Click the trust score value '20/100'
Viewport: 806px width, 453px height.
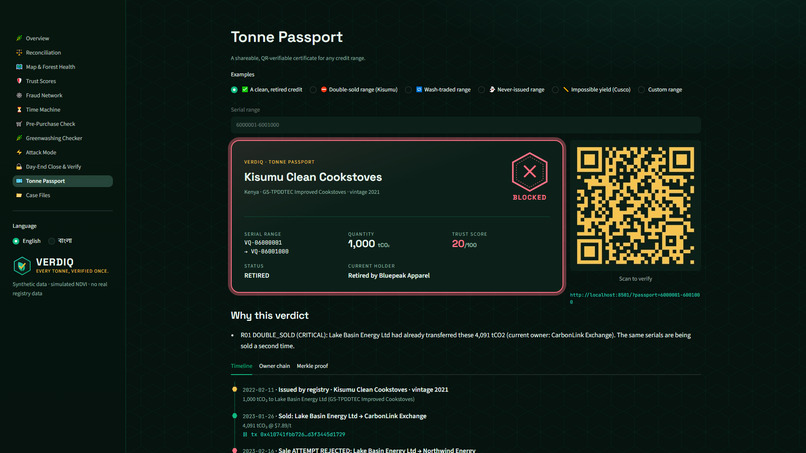pos(464,244)
